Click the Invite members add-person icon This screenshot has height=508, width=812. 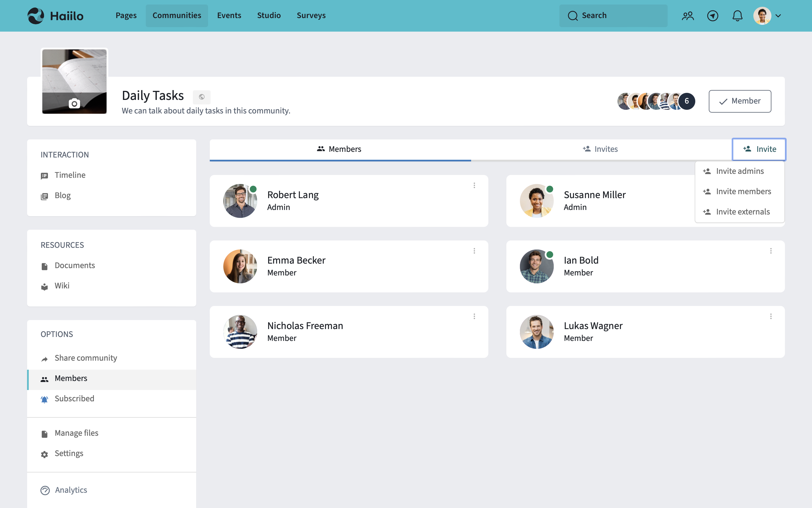707,192
